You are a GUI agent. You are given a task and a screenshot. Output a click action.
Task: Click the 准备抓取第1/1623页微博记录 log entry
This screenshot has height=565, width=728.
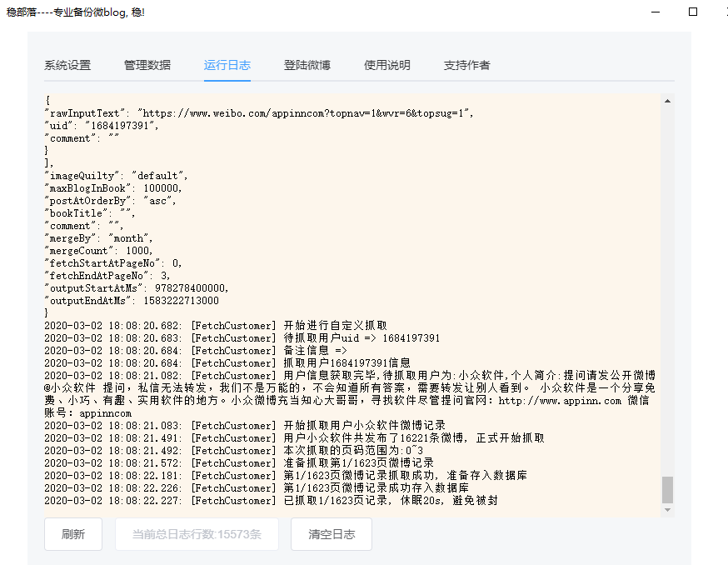(239, 463)
